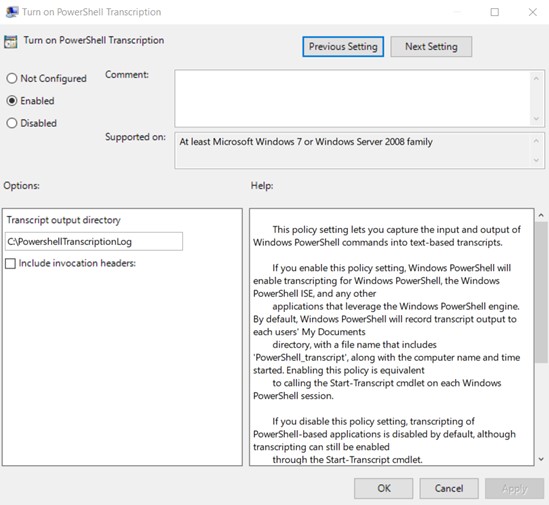
Task: Click the 'Help:' label
Action: pyautogui.click(x=262, y=186)
